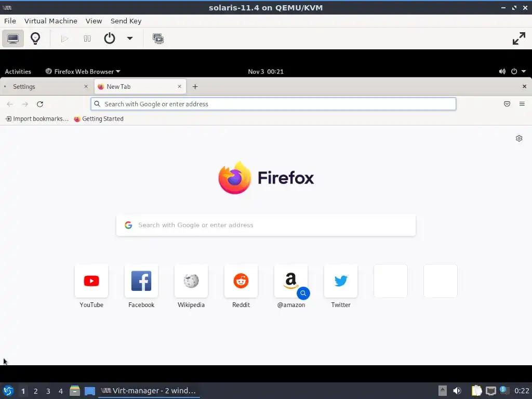Open the host taskbar volume icon
This screenshot has width=532, height=399.
(x=457, y=391)
